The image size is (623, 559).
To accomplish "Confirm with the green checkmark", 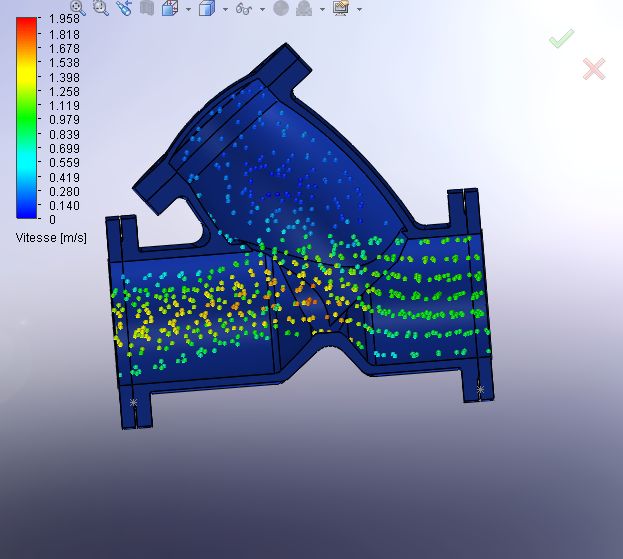I will click(561, 39).
